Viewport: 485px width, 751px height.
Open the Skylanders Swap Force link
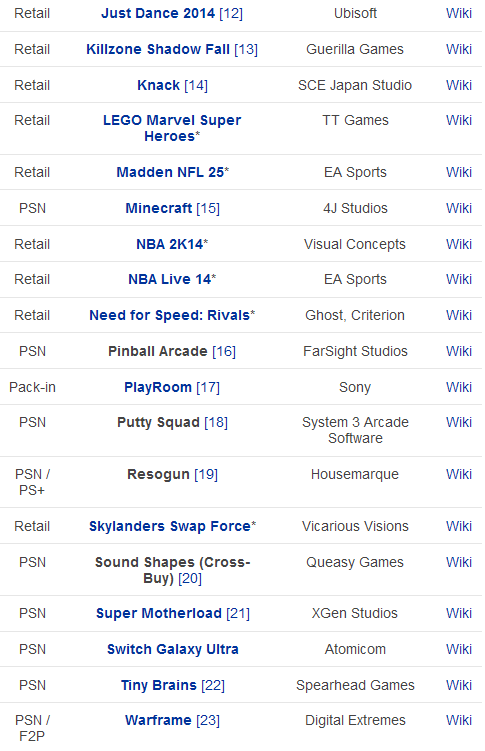[169, 526]
